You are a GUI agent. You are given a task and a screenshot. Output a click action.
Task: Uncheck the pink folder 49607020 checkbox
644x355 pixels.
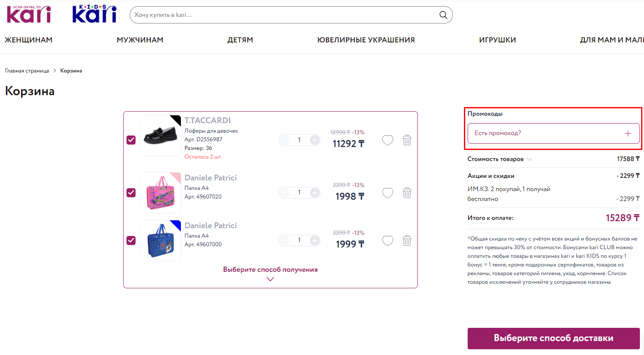(x=131, y=193)
